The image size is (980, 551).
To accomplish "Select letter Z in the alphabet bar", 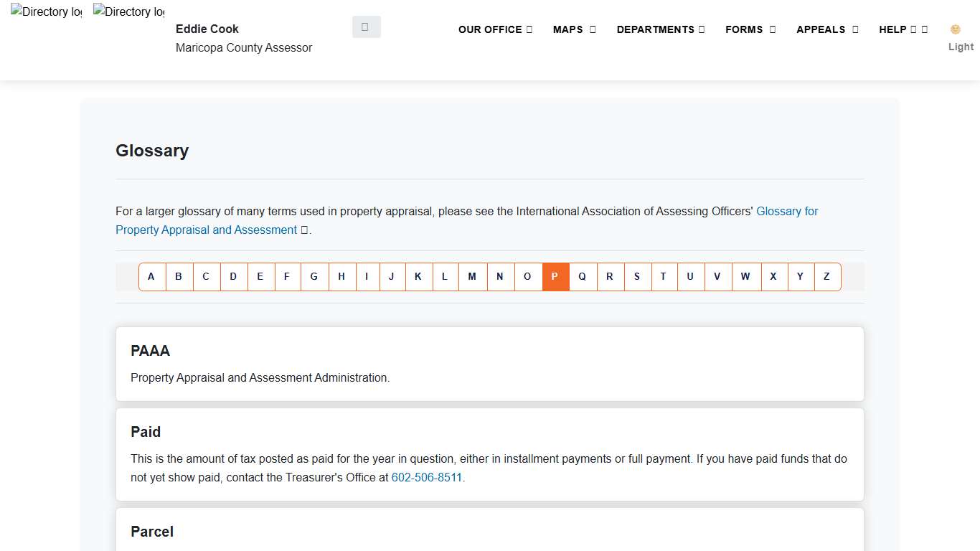I will pos(826,277).
